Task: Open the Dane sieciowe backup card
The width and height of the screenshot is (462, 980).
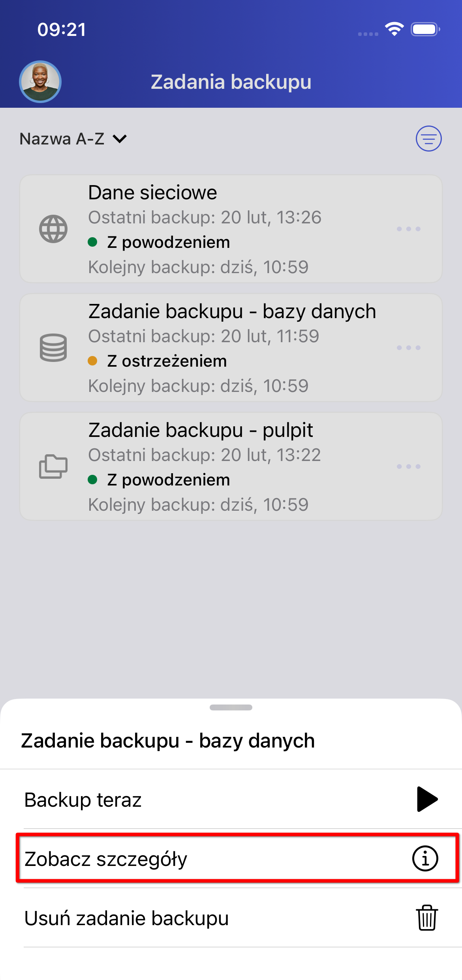Action: 231,229
